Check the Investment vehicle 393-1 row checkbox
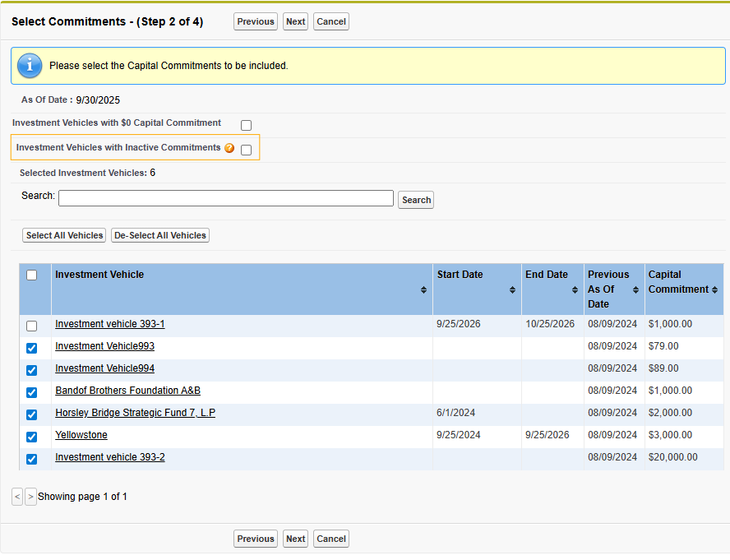730x560 pixels. click(32, 326)
